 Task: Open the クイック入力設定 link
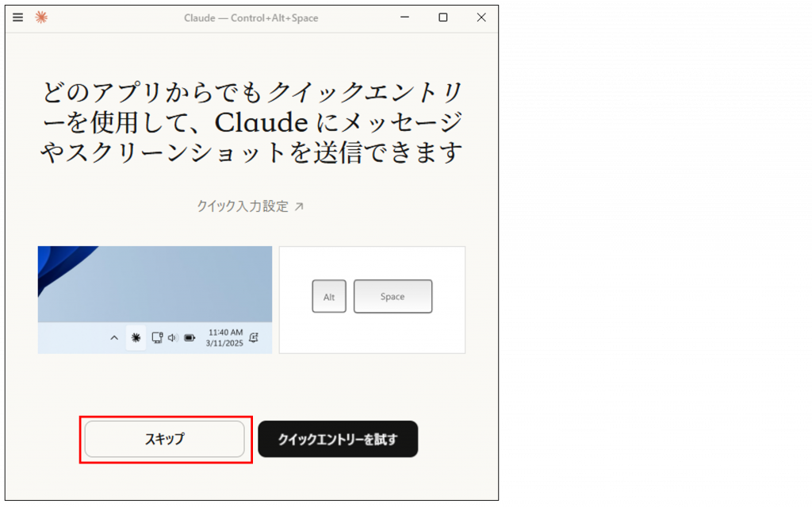[x=243, y=206]
